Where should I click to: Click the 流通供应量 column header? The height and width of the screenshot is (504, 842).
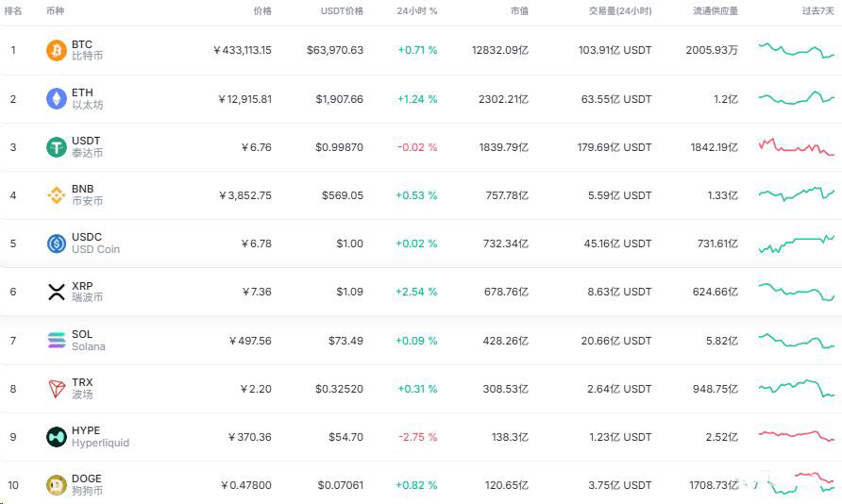tap(716, 10)
